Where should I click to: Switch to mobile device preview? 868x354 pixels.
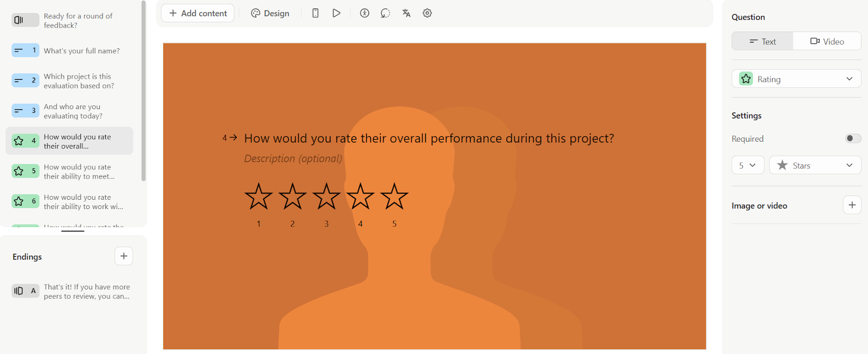tap(315, 12)
